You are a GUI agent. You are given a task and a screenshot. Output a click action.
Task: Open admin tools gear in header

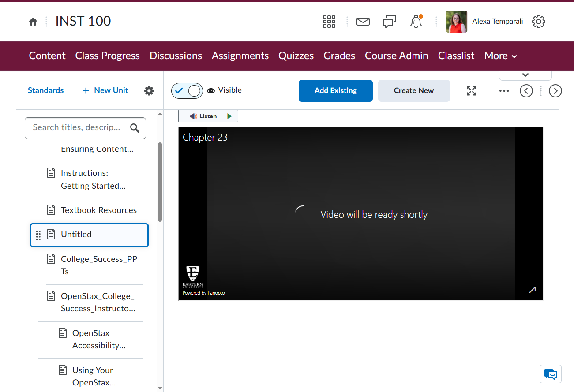tap(539, 22)
